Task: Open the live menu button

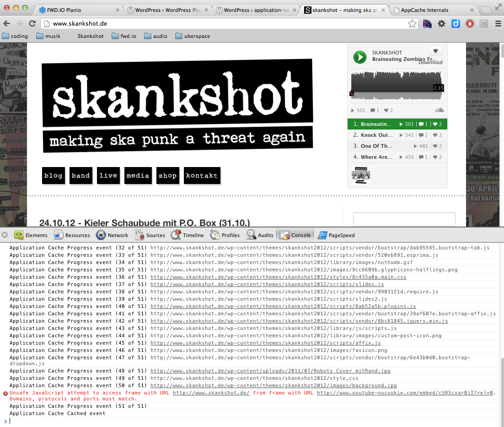Action: coord(108,176)
